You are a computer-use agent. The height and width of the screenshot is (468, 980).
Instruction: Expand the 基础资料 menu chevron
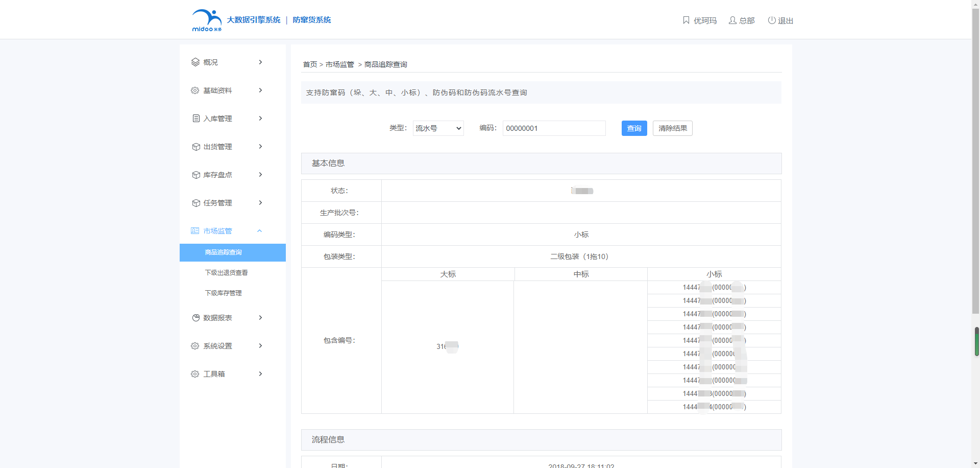click(260, 90)
